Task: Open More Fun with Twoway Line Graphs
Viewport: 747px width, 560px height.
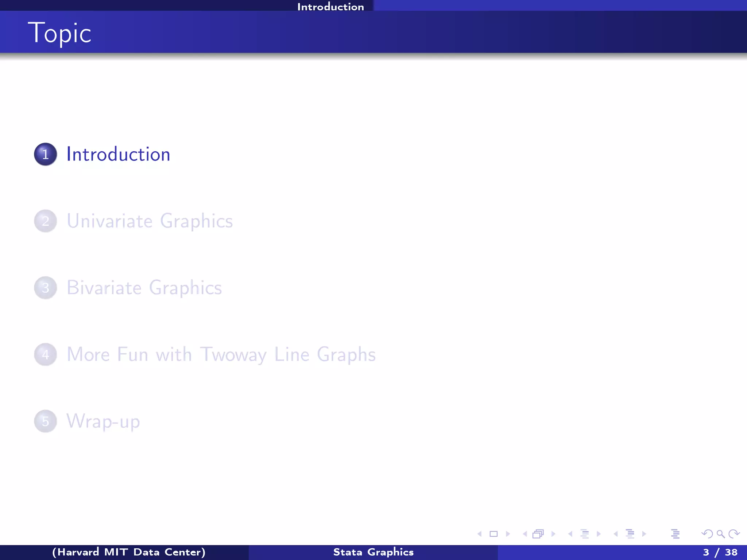Action: 221,354
